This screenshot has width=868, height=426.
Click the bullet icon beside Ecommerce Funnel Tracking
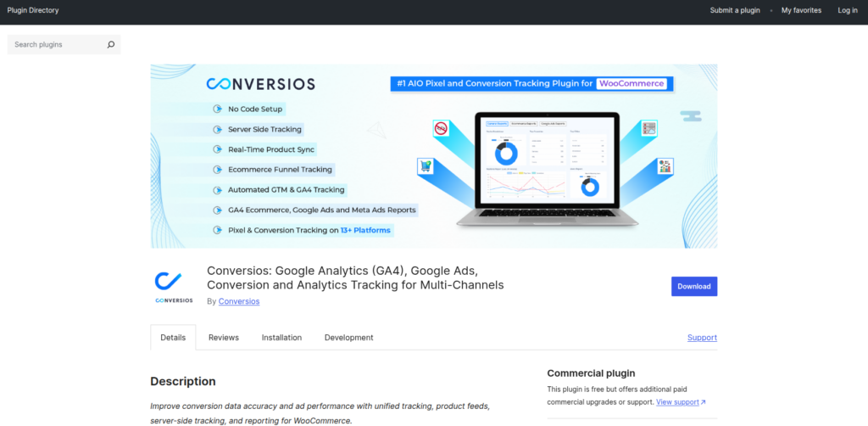pos(218,170)
